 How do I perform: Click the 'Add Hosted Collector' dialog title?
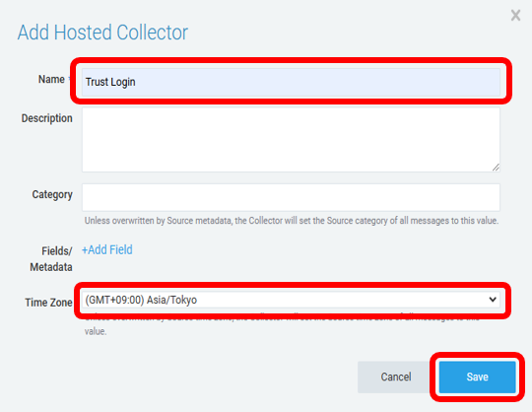(102, 33)
